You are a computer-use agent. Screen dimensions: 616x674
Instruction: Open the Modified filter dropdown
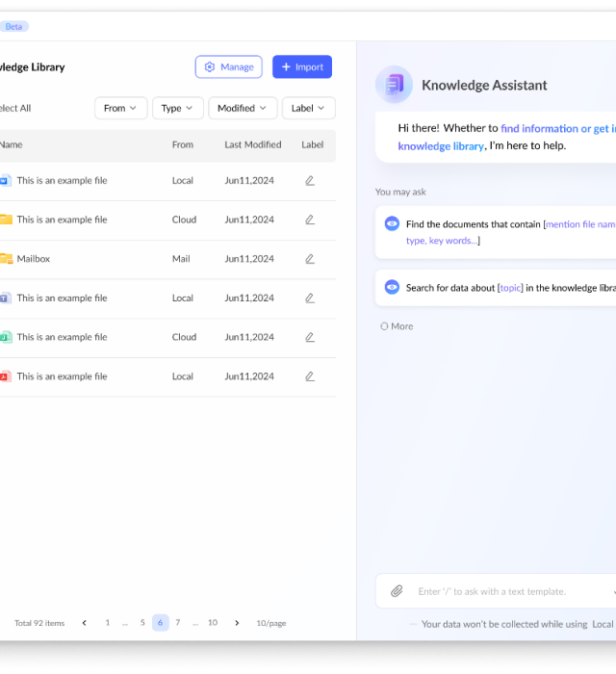tap(243, 108)
